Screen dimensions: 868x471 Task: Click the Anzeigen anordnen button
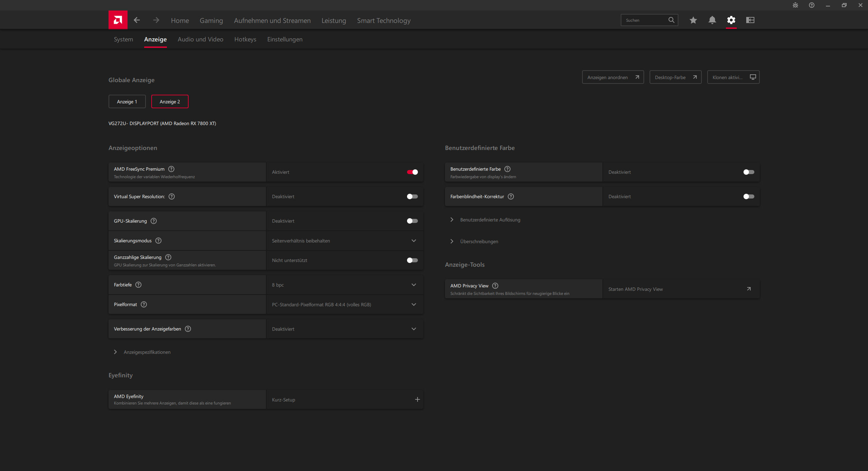613,77
